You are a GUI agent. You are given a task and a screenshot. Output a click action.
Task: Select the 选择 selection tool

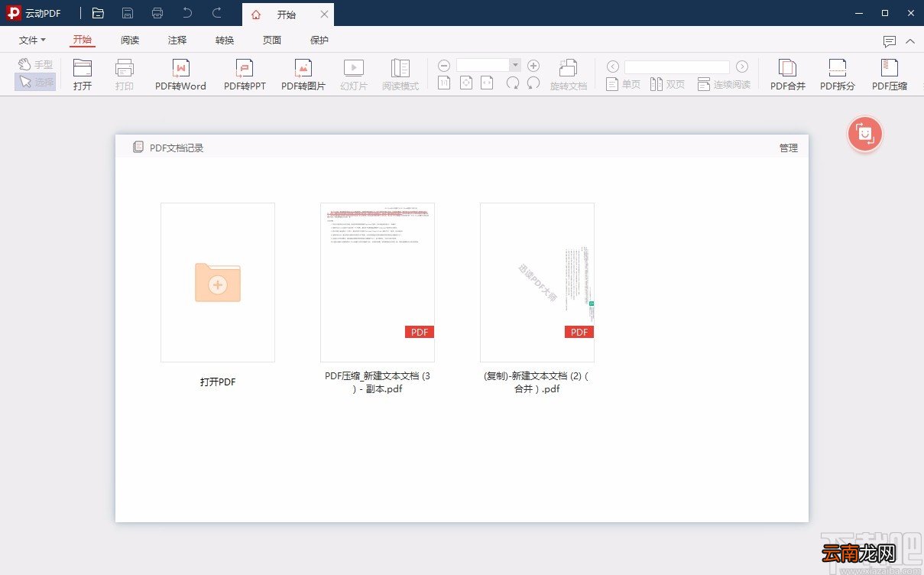point(35,82)
